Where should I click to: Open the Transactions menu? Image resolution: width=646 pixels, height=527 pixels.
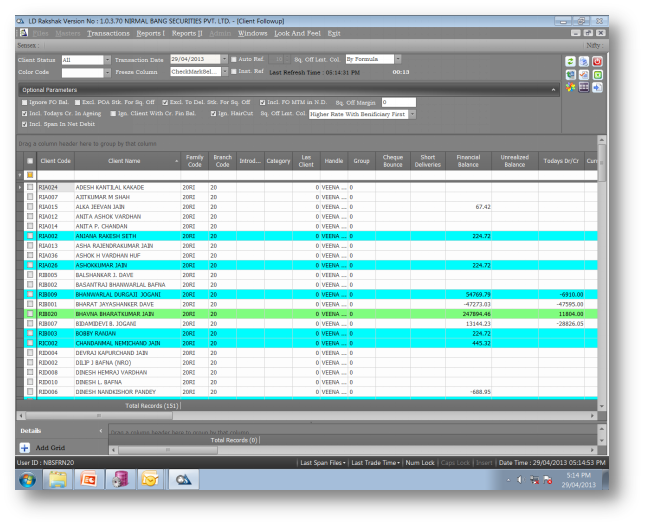pos(108,33)
